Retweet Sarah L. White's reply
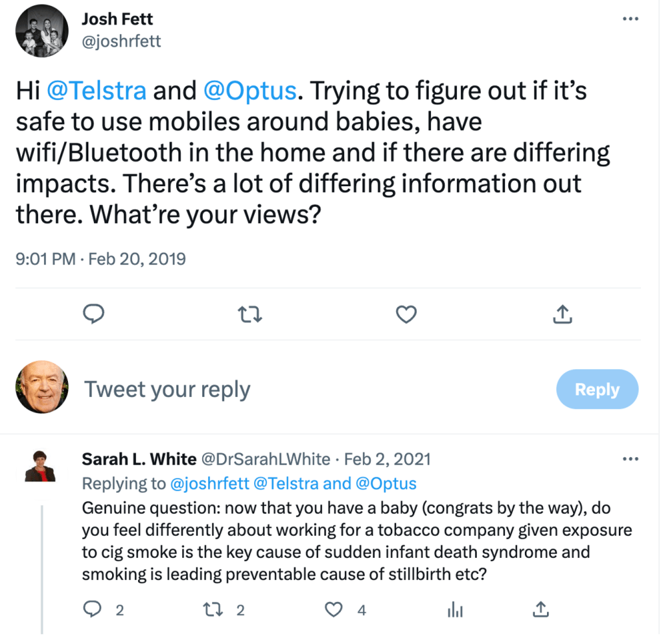 coord(212,610)
